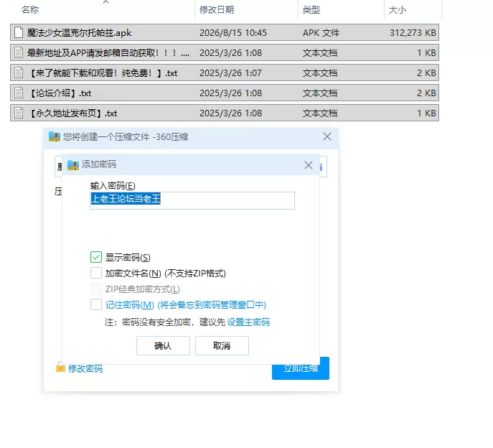Select file 【永久地址发布页】.txt
Viewport: 493px width, 448px height.
pos(225,113)
